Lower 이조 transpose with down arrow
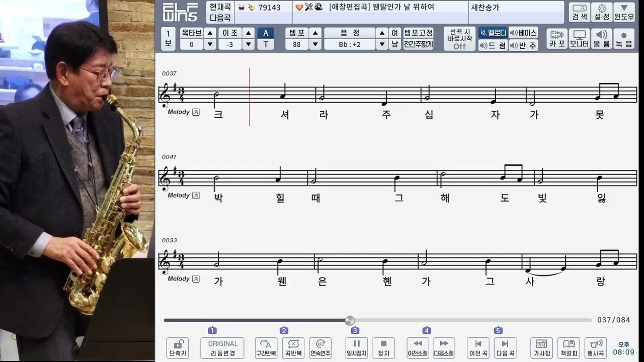This screenshot has width=644, height=362. [x=249, y=44]
